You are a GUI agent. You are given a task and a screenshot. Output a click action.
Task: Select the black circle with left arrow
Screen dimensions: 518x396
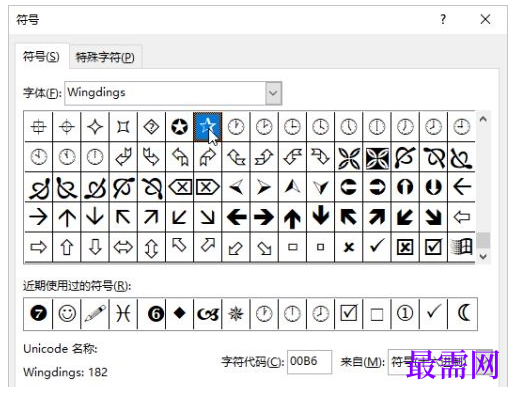click(x=349, y=187)
